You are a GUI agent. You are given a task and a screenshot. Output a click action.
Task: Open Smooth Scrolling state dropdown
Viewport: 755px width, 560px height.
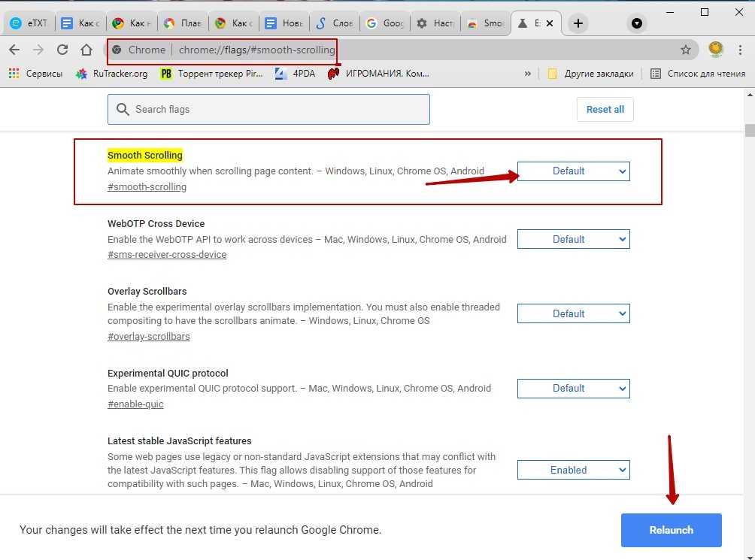click(573, 171)
